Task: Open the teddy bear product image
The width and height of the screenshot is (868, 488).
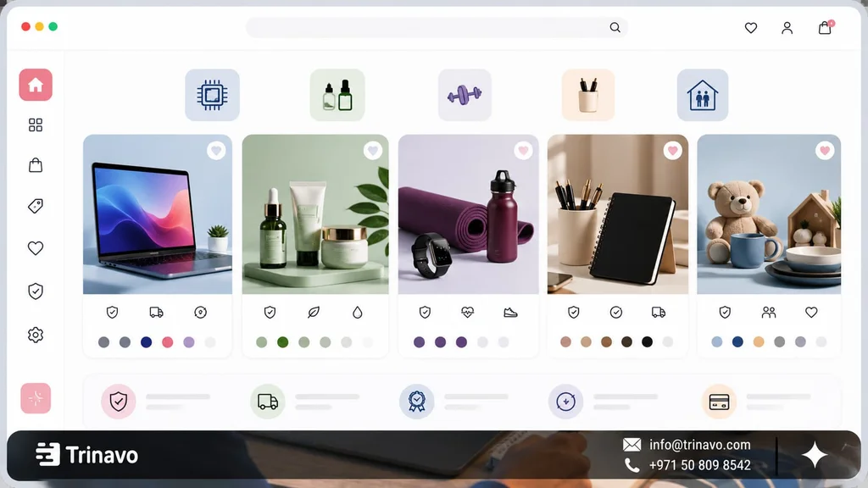Action: (x=769, y=214)
